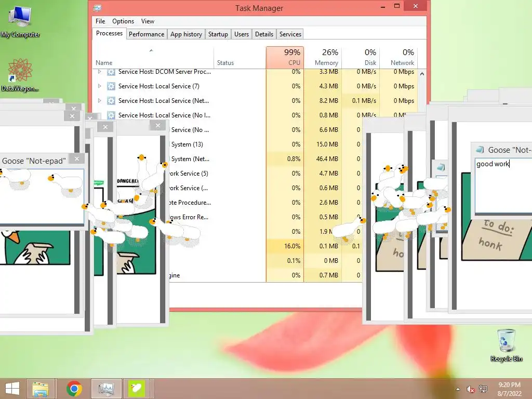The image size is (532, 399).
Task: Open File Explorer from the taskbar
Action: (41, 389)
